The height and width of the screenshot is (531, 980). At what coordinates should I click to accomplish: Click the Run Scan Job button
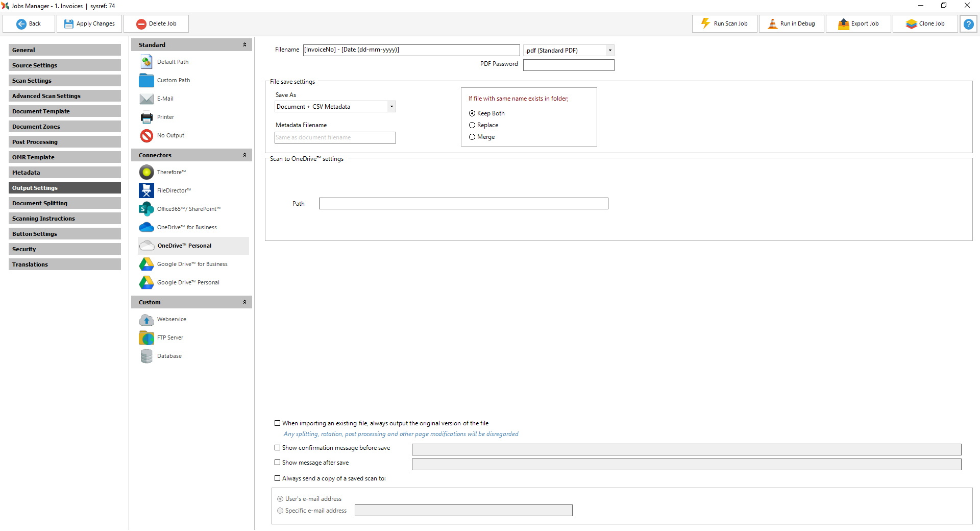click(724, 24)
